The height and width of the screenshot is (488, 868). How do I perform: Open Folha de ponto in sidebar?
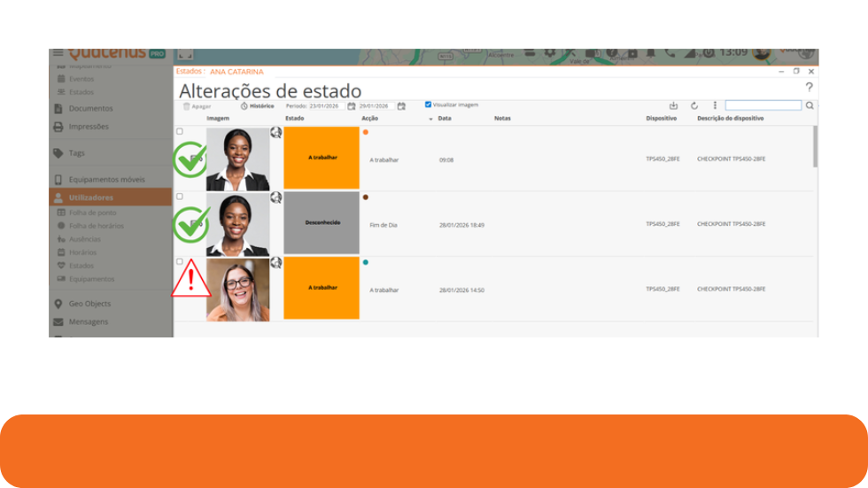pyautogui.click(x=92, y=213)
